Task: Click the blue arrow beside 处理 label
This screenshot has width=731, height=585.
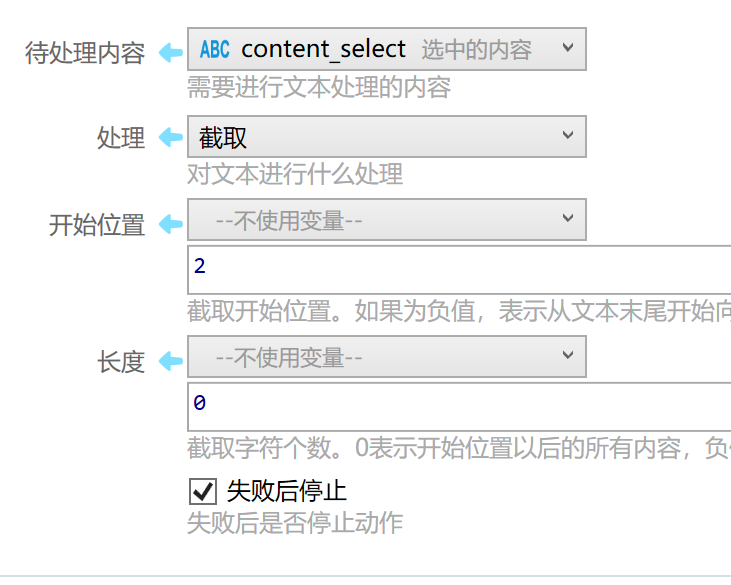Action: point(171,137)
